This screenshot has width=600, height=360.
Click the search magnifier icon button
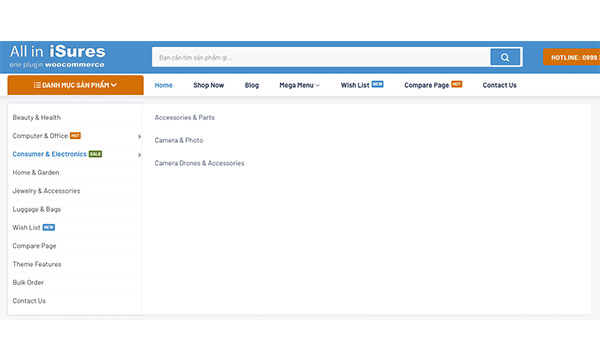tap(505, 57)
